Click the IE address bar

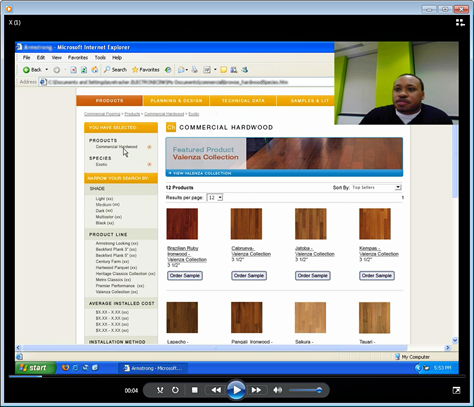pyautogui.click(x=187, y=82)
